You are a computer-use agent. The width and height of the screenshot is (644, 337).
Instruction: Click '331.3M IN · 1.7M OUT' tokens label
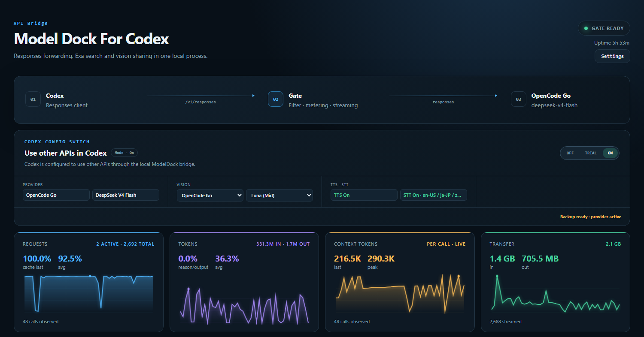click(x=283, y=244)
